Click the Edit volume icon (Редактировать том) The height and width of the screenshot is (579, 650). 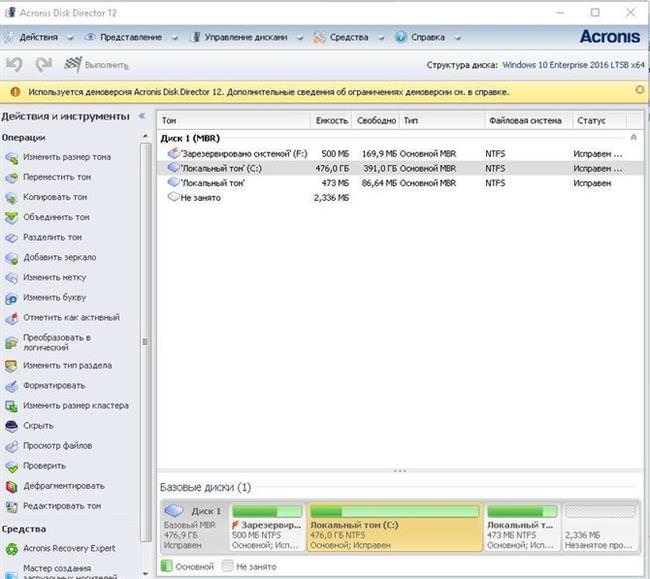click(x=12, y=506)
